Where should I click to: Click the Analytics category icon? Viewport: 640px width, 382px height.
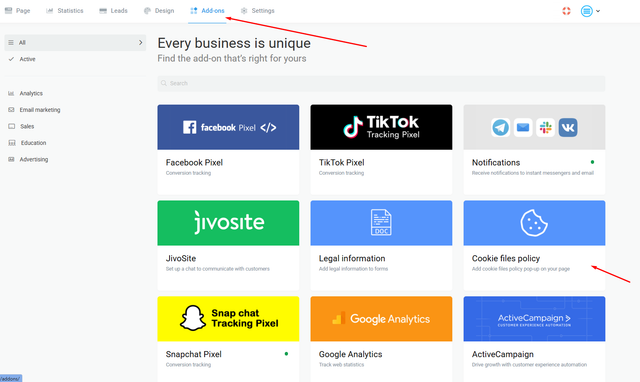point(11,93)
